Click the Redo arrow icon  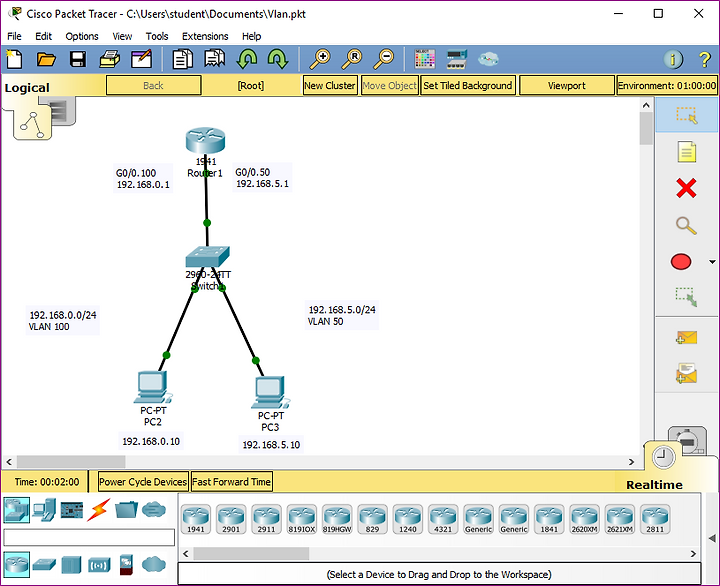click(278, 59)
